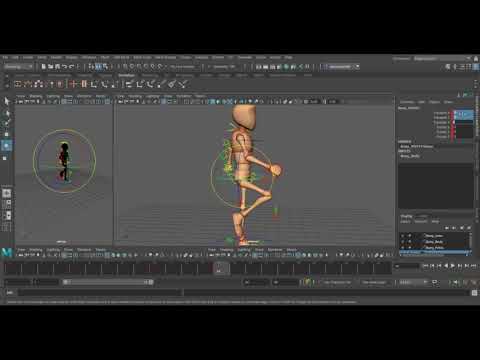Open Shading menu in the main viewport panel
This screenshot has width=480, height=360.
pos(135,96)
